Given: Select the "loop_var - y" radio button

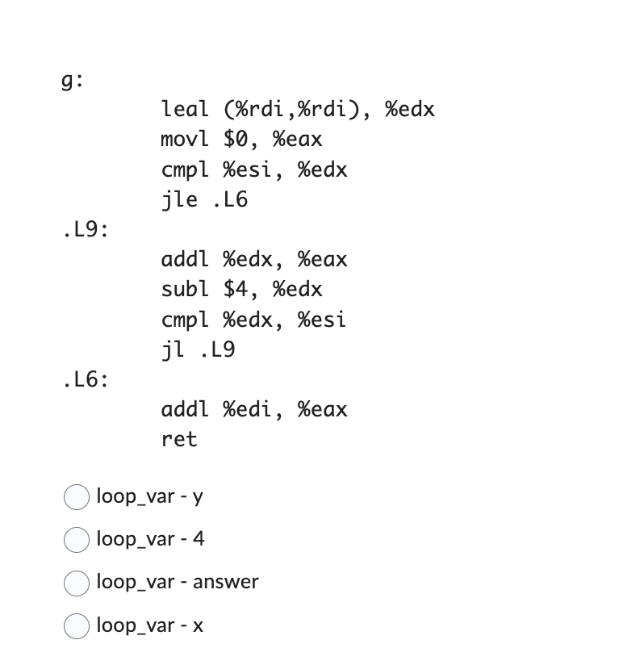Looking at the screenshot, I should point(77,496).
